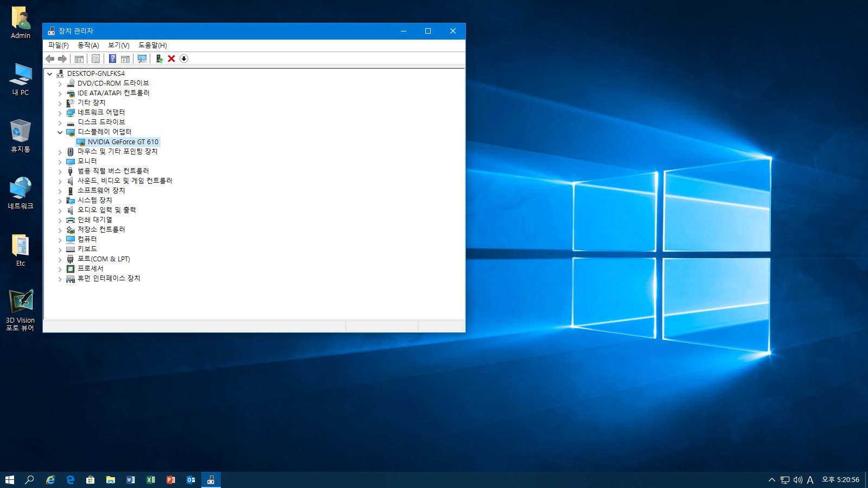Open the Properties toolbar icon
The width and height of the screenshot is (868, 488).
(96, 59)
